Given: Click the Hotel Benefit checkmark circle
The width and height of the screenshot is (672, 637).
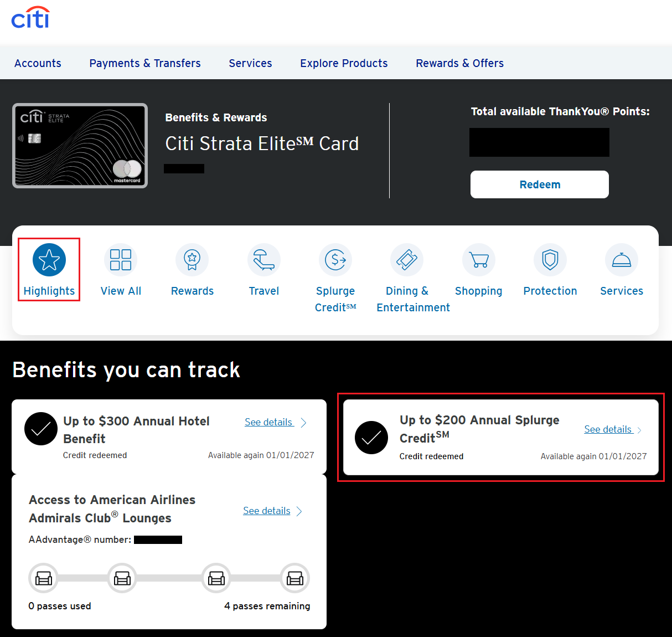Looking at the screenshot, I should pos(41,429).
